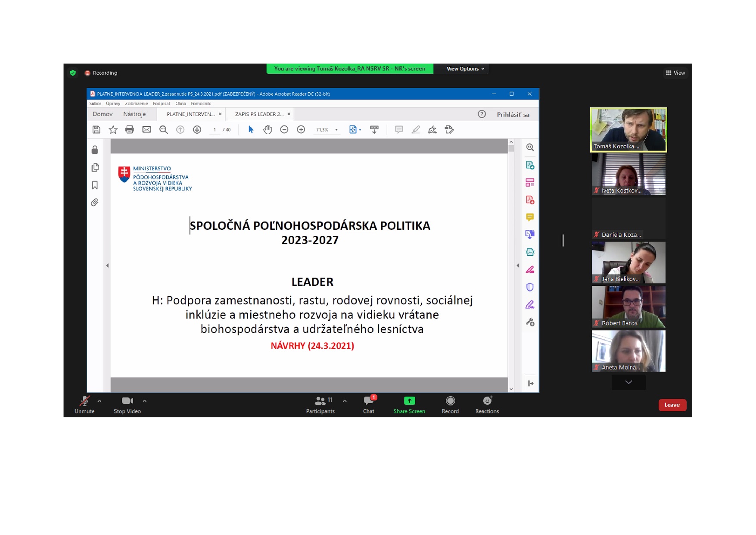Viewport: 756px width, 535px height.
Task: Collapse the right tools pane arrow
Action: [x=518, y=266]
